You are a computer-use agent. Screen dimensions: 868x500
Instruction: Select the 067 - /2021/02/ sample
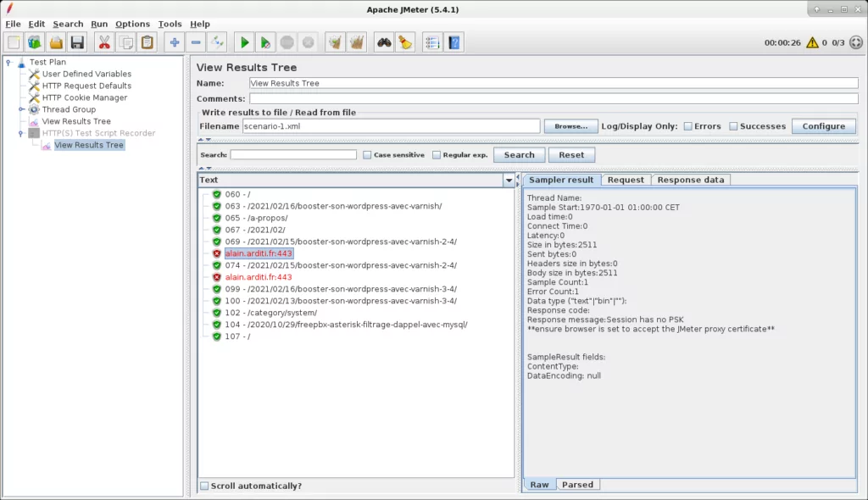pyautogui.click(x=254, y=230)
